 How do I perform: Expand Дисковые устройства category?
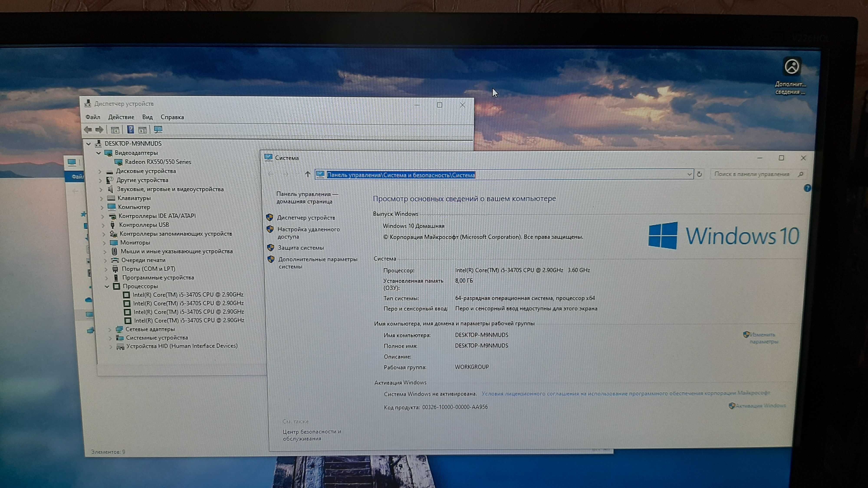click(100, 171)
